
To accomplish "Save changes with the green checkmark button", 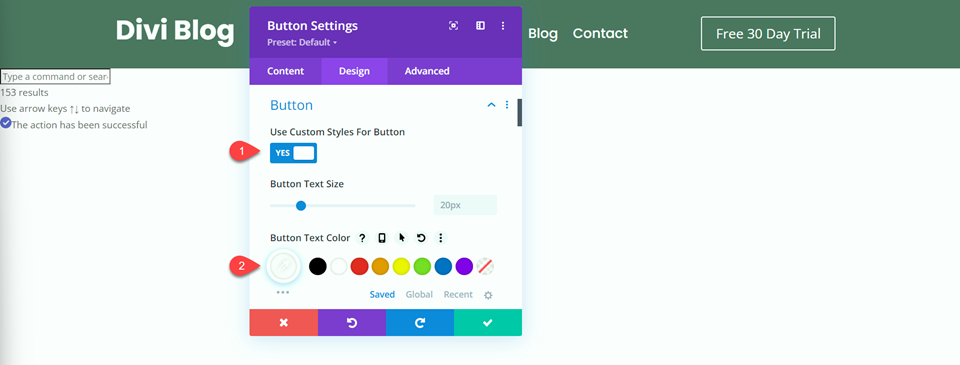I will (488, 323).
